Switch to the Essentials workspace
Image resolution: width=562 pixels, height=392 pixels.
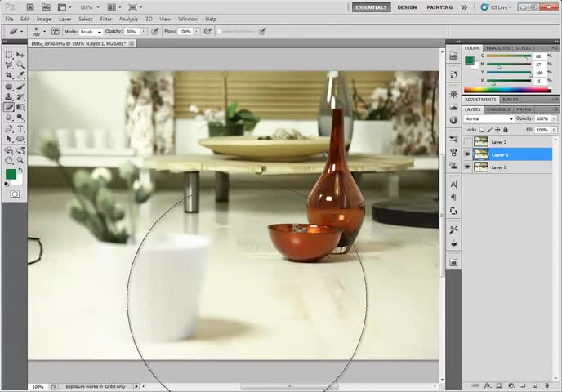(372, 7)
